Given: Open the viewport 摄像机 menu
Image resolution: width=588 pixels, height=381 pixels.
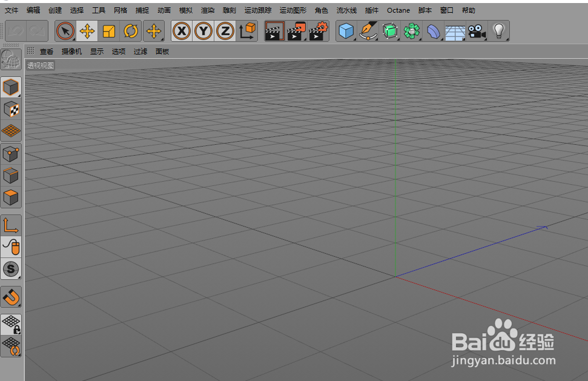Looking at the screenshot, I should 71,51.
